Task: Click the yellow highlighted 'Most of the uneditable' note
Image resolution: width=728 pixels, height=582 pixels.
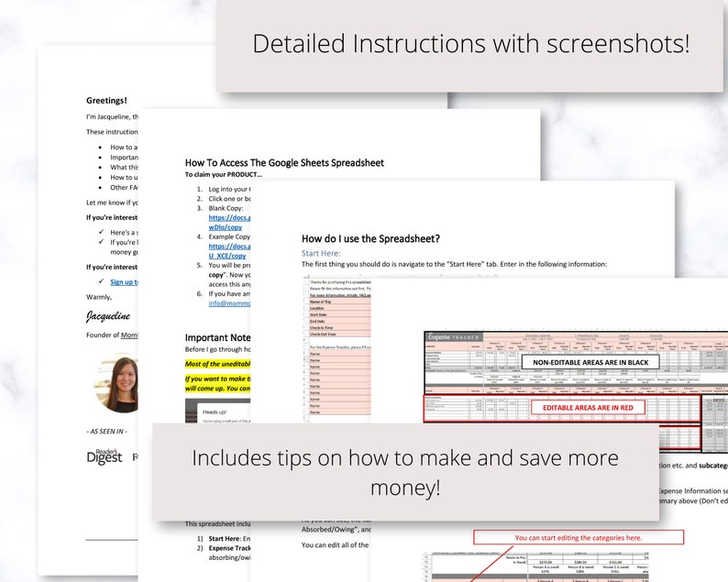Action: [217, 364]
